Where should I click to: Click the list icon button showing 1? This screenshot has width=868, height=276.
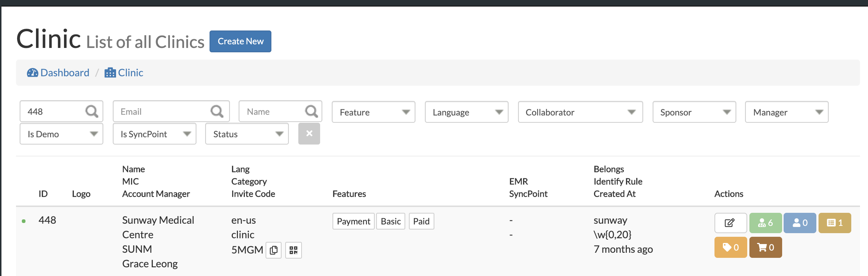pyautogui.click(x=835, y=223)
